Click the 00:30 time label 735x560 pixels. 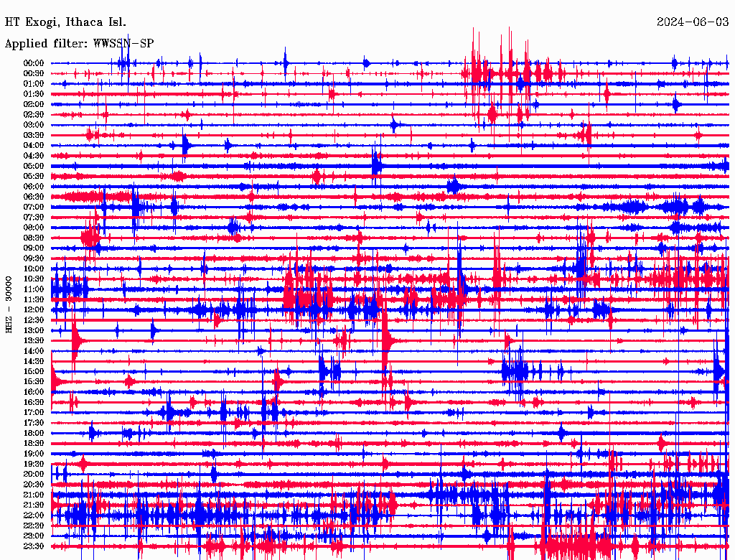pos(34,73)
